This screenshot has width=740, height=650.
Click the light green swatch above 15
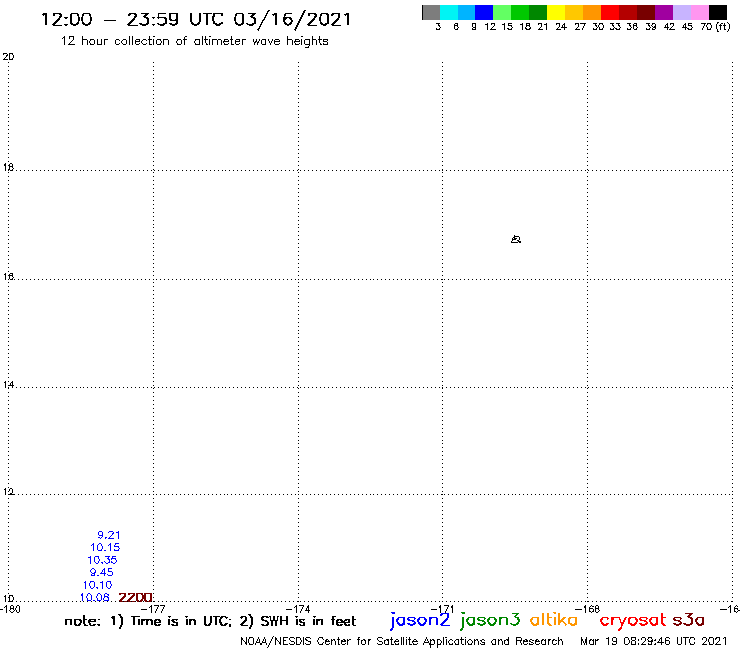[x=502, y=12]
